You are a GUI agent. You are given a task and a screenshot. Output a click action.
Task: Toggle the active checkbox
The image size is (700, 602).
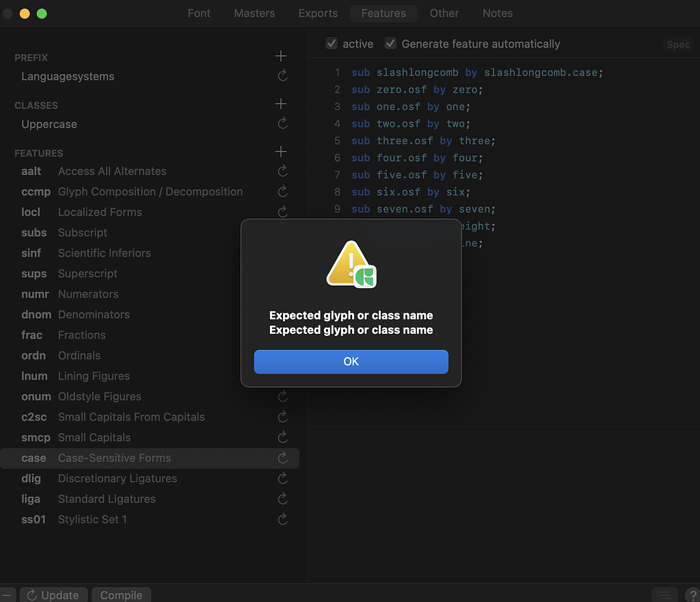click(332, 44)
